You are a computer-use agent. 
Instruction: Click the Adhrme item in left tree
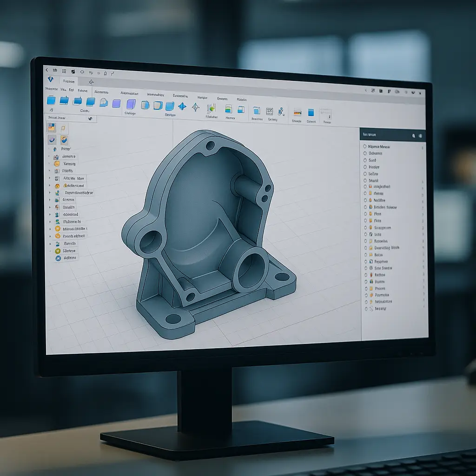coord(70,258)
